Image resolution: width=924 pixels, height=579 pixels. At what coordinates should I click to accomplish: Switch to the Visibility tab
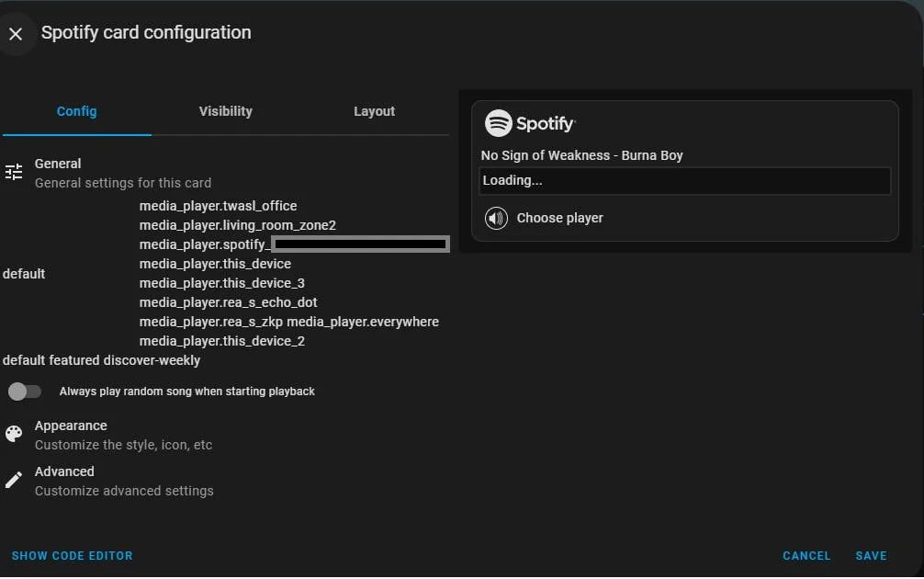point(225,110)
